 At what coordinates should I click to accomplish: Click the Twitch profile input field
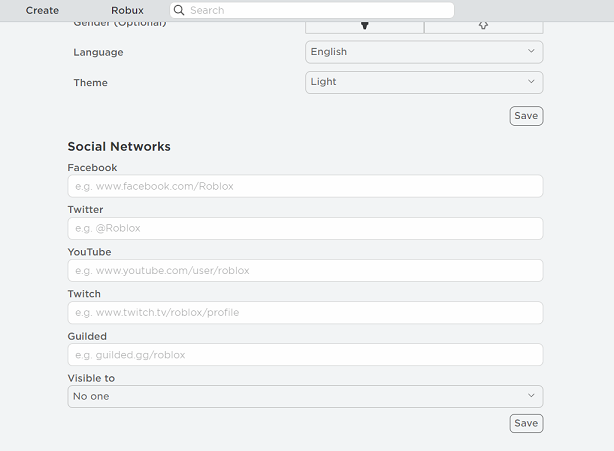tap(304, 312)
